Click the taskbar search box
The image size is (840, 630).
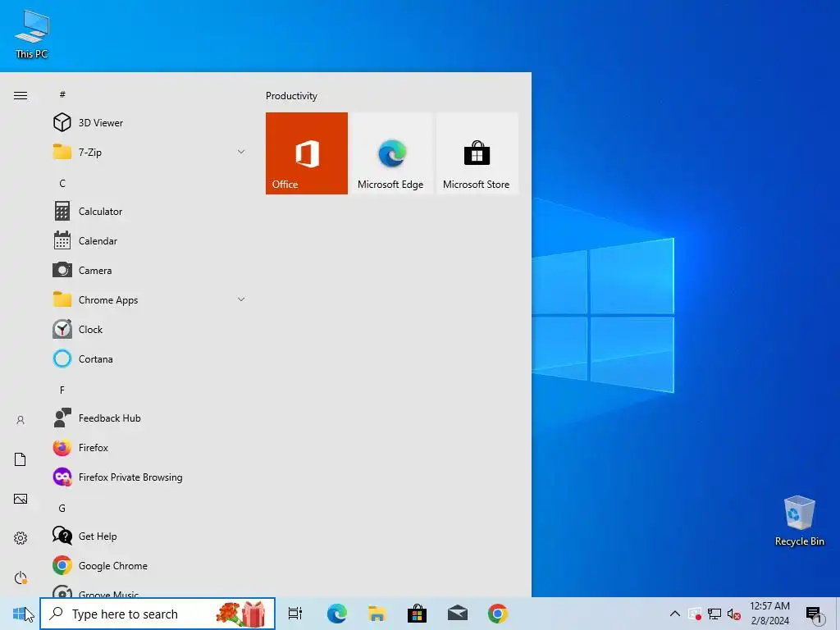[x=157, y=614]
